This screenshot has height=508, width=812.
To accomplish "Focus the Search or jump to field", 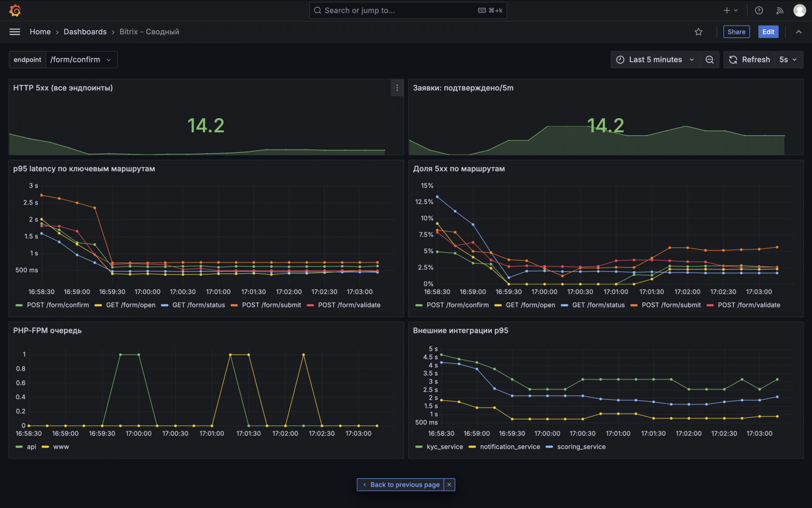I will point(408,10).
